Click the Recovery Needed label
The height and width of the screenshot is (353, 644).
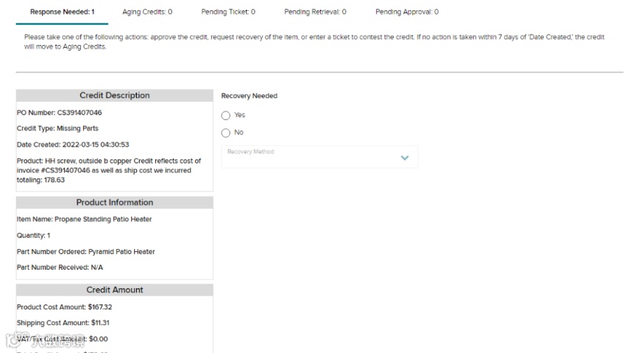[x=250, y=97]
